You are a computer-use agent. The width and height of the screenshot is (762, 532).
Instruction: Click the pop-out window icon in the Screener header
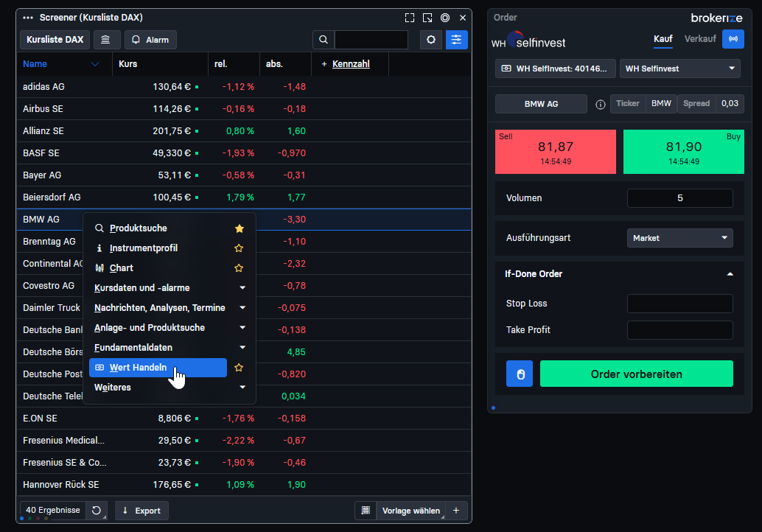pyautogui.click(x=427, y=18)
